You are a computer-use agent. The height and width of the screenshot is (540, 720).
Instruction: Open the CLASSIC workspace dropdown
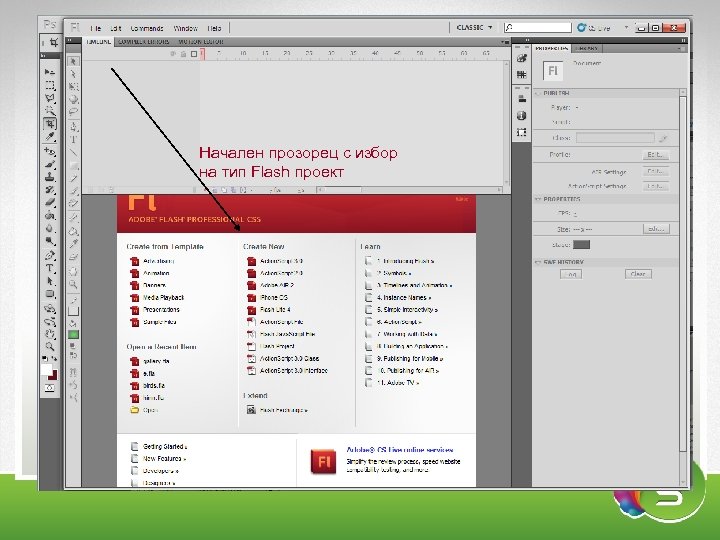coord(474,28)
